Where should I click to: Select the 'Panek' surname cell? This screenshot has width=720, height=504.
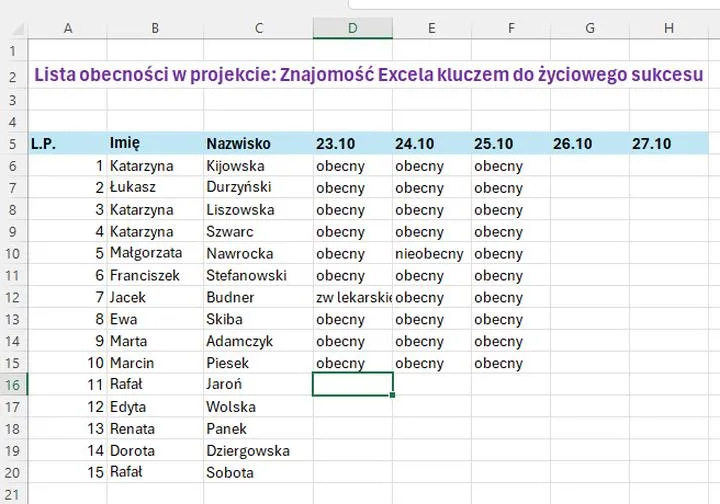tap(259, 429)
